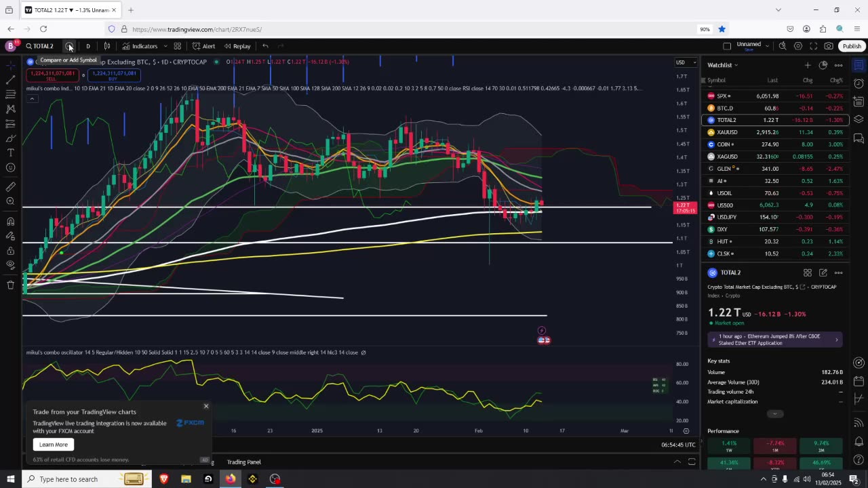This screenshot has width=868, height=488.
Task: Select the zoom in tool
Action: point(10,201)
